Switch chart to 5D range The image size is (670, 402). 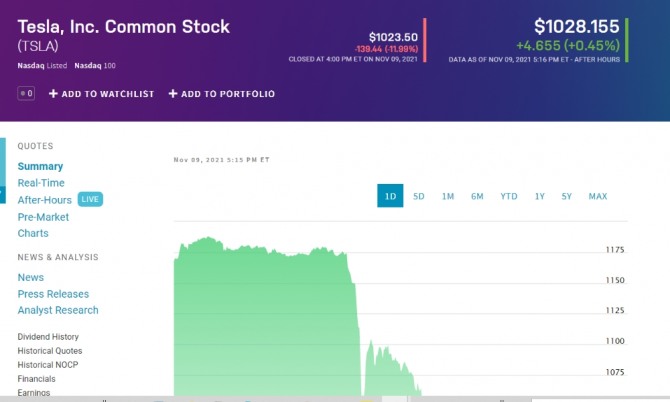tap(419, 196)
